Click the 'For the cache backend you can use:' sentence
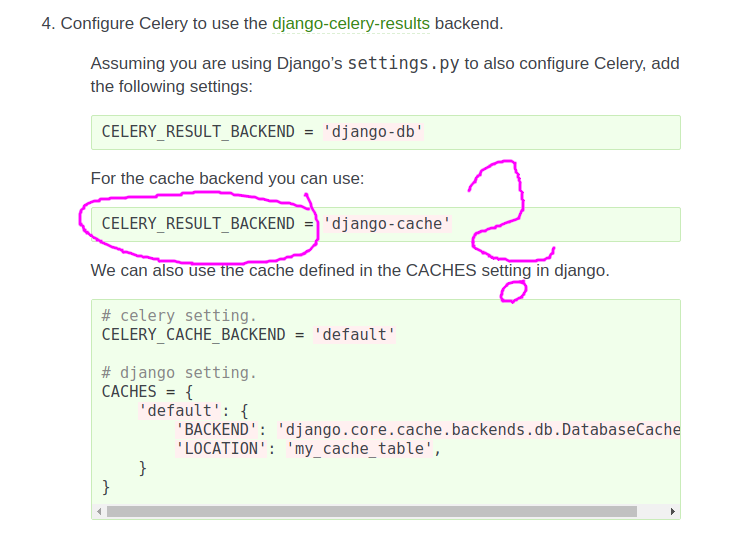Viewport: 731px width, 535px height. 228,178
